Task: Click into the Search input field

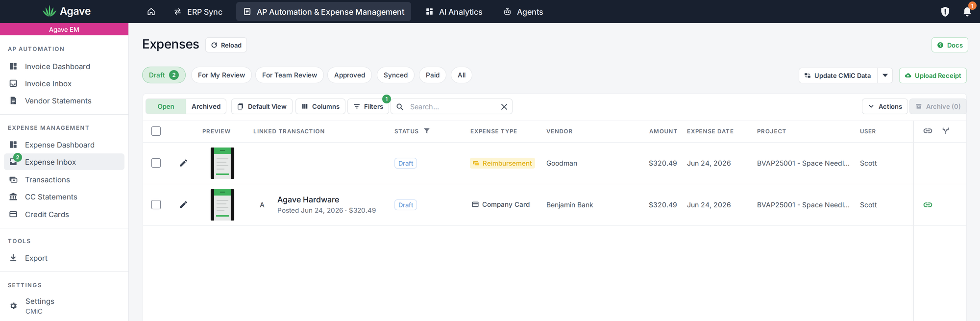Action: coord(452,107)
